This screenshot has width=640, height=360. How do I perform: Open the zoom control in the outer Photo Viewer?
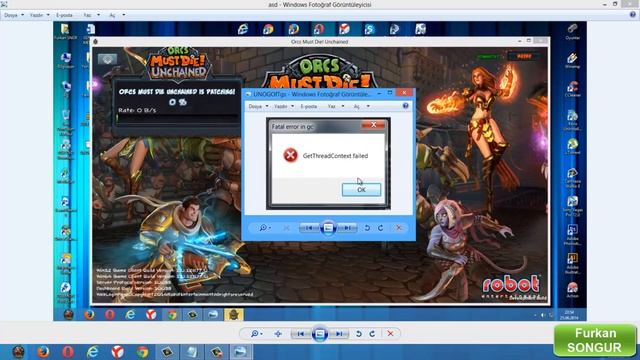tap(256, 334)
